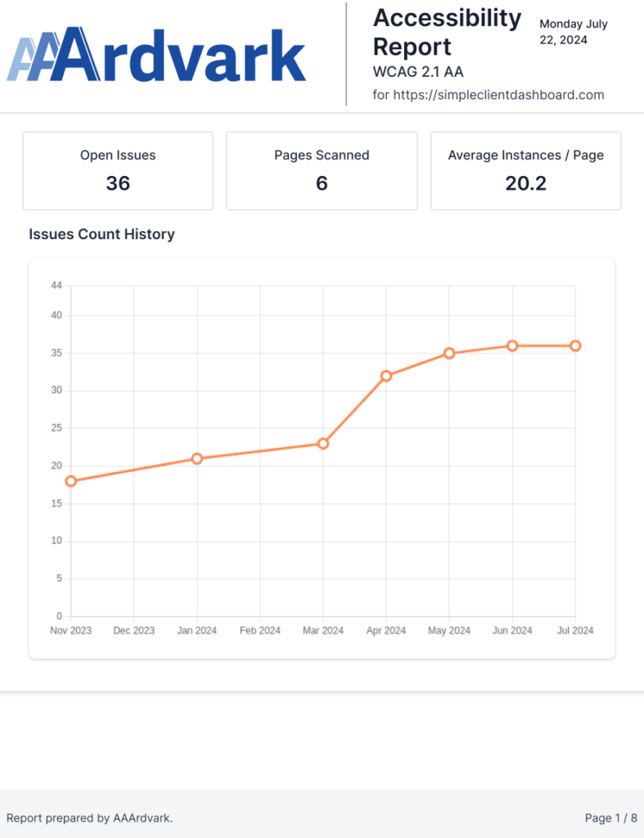Select the Open Issues card

tap(118, 171)
